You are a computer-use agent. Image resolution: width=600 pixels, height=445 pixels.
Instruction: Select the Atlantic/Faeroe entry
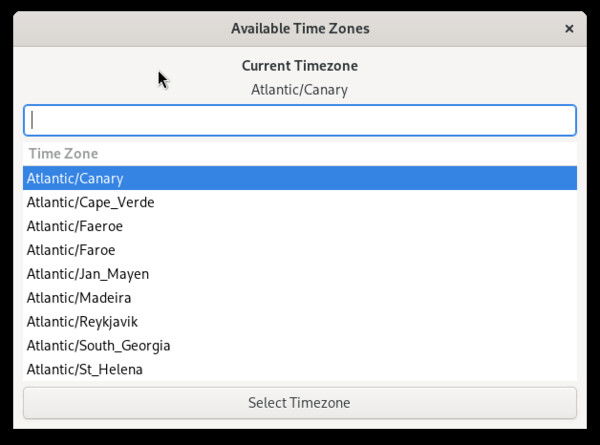tap(75, 226)
